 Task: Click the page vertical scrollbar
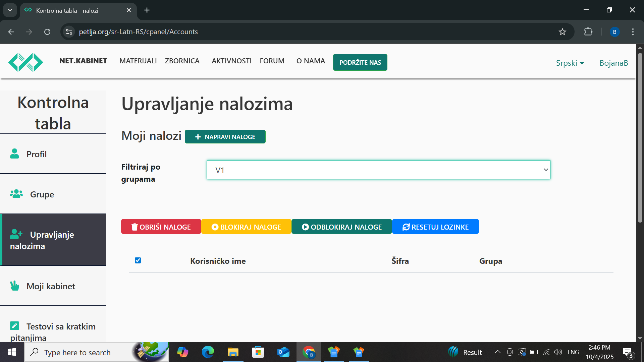pyautogui.click(x=640, y=137)
